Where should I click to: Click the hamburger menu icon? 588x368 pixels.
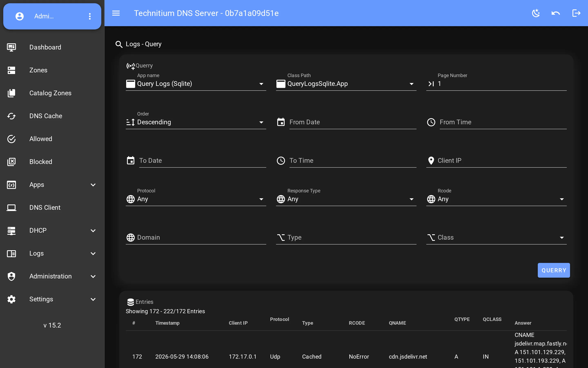(x=116, y=13)
